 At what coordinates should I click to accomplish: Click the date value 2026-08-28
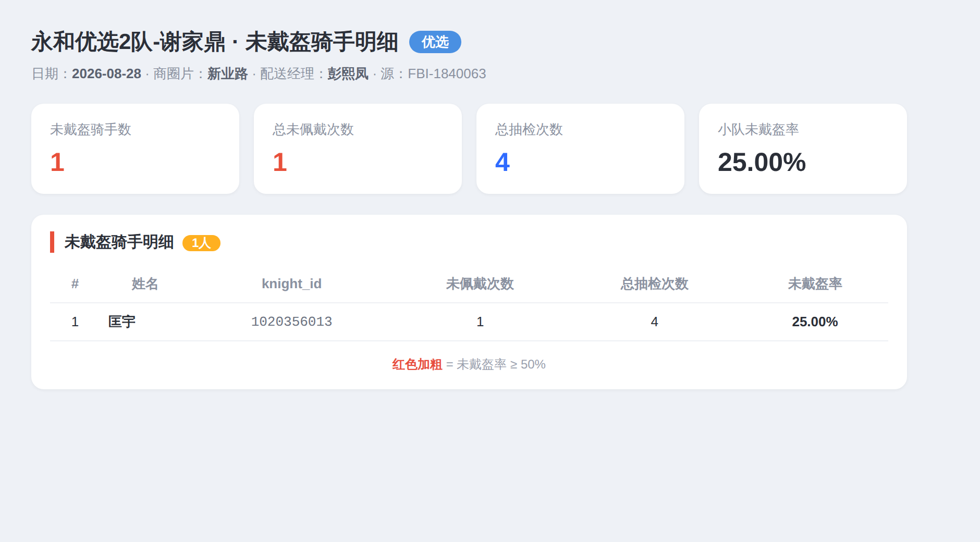point(106,73)
